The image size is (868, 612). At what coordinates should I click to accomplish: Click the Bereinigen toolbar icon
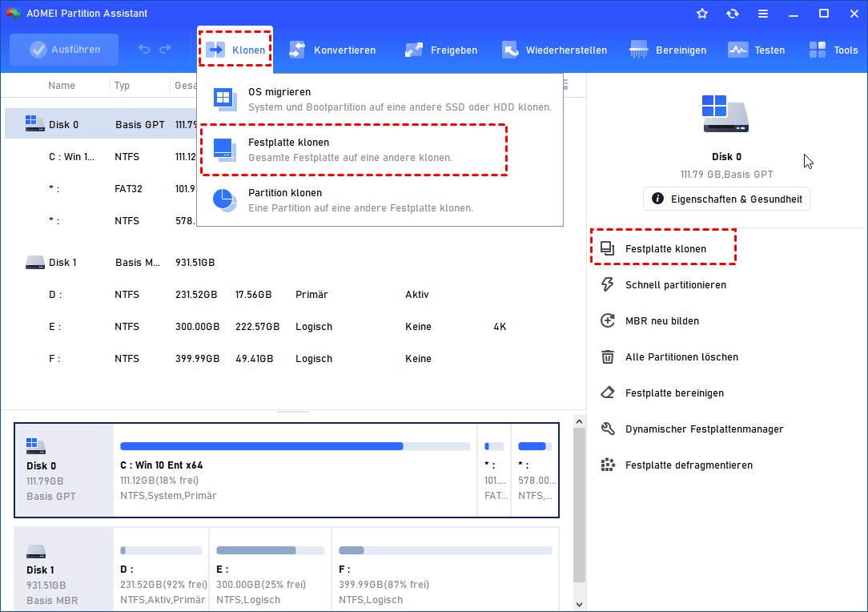point(638,50)
